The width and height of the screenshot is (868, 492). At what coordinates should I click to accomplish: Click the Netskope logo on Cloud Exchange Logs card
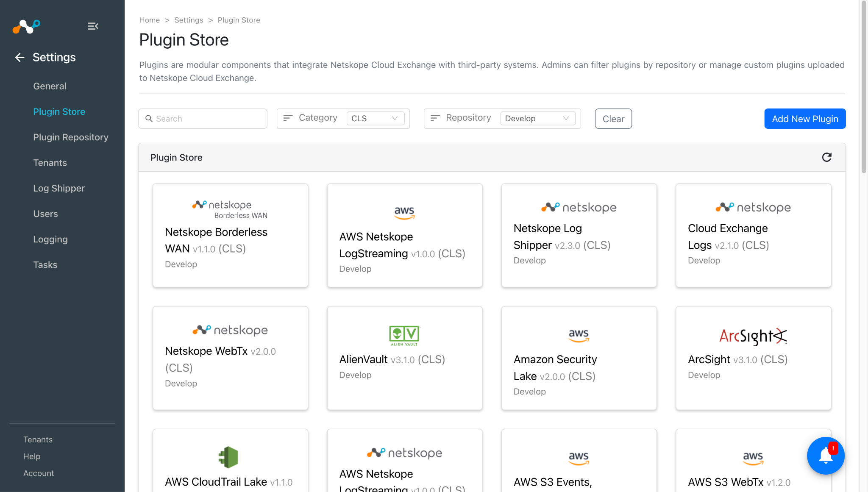[753, 207]
